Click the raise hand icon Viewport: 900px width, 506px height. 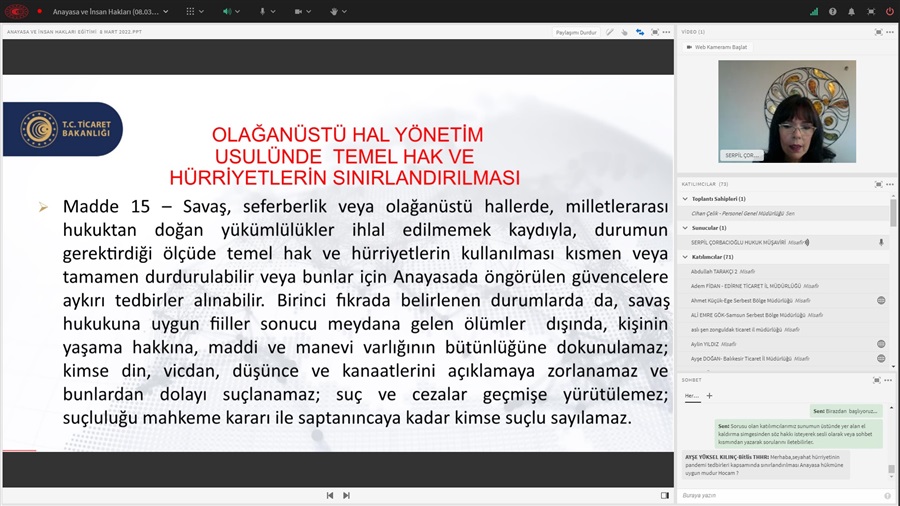coord(334,11)
